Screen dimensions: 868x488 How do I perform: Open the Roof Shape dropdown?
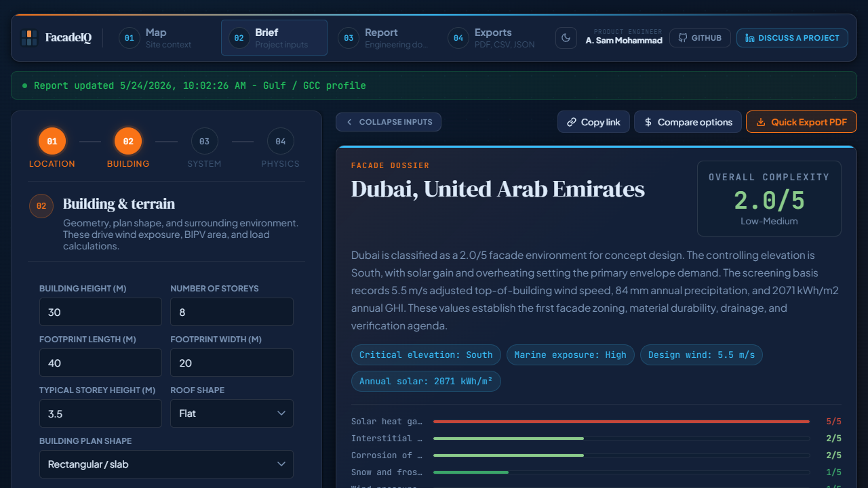(x=232, y=413)
